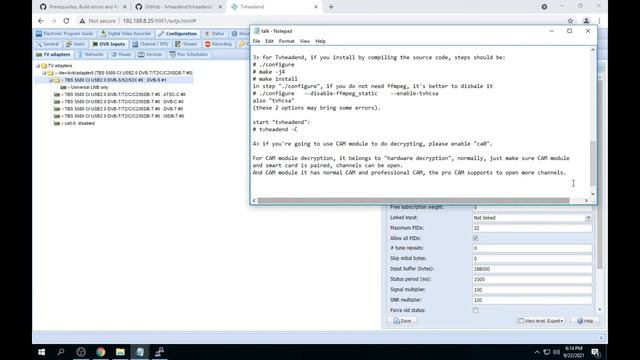Viewport: 640px width, 360px height.
Task: Click the folder icon of /dev/dvb/adapter0
Action: [50, 73]
